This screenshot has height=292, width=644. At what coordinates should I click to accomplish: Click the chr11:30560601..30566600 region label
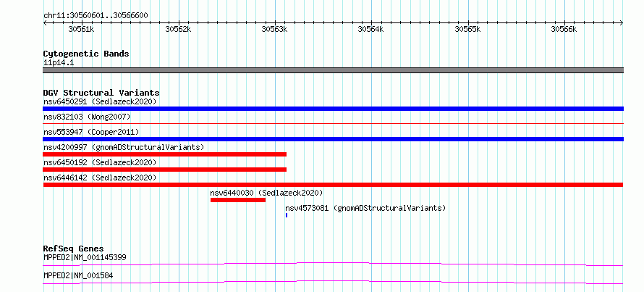(x=96, y=16)
